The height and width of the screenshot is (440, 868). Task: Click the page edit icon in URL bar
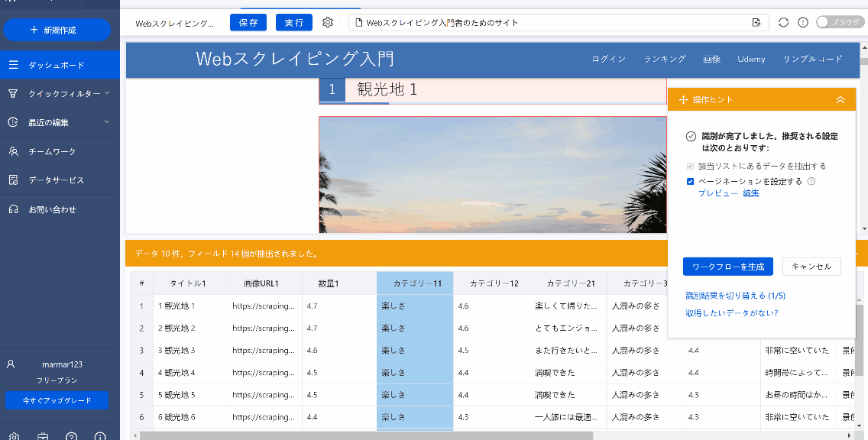(x=756, y=22)
